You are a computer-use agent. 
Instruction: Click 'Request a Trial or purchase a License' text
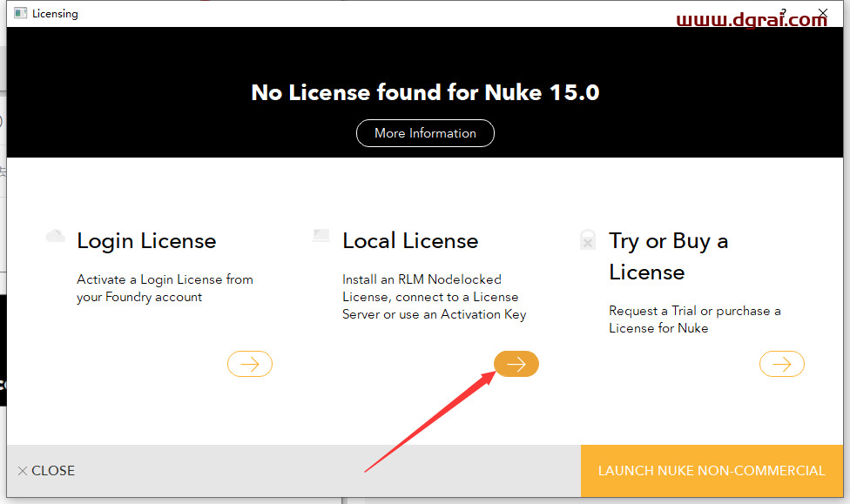[x=694, y=319]
